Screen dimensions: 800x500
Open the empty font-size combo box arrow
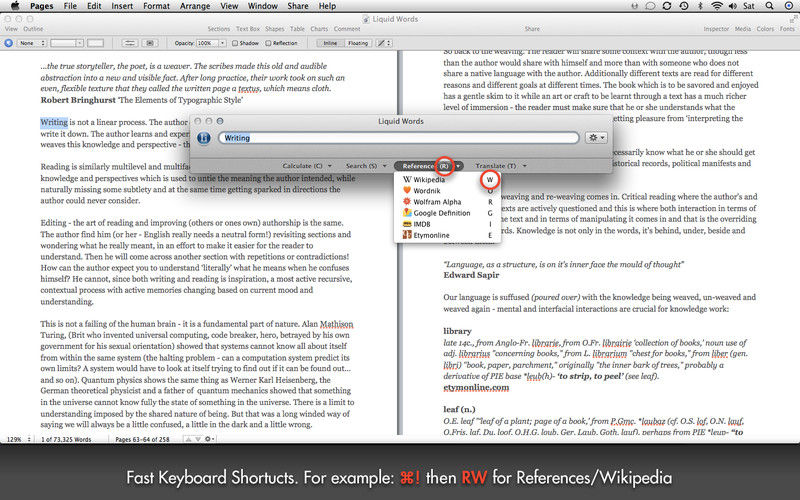point(80,43)
